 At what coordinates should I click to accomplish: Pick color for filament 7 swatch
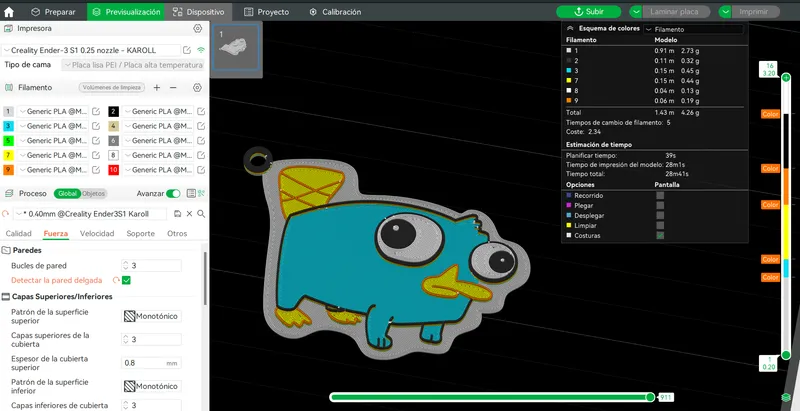coord(8,156)
